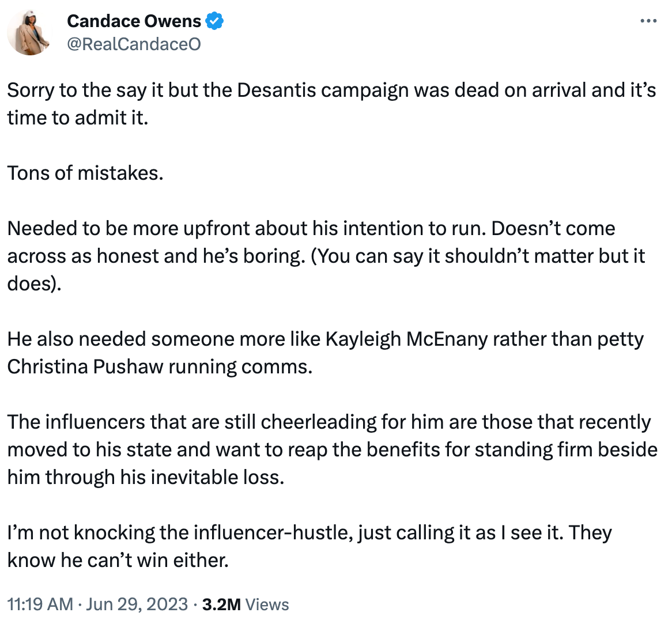This screenshot has height=620, width=672.
Task: Open the Candace Owens display name link
Action: pyautogui.click(x=134, y=21)
